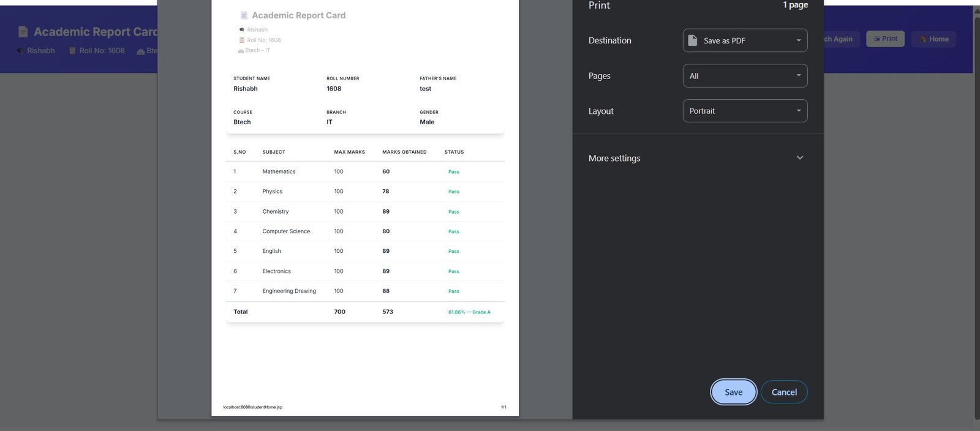980x431 pixels.
Task: Click the Home button in the page header
Action: tap(933, 39)
